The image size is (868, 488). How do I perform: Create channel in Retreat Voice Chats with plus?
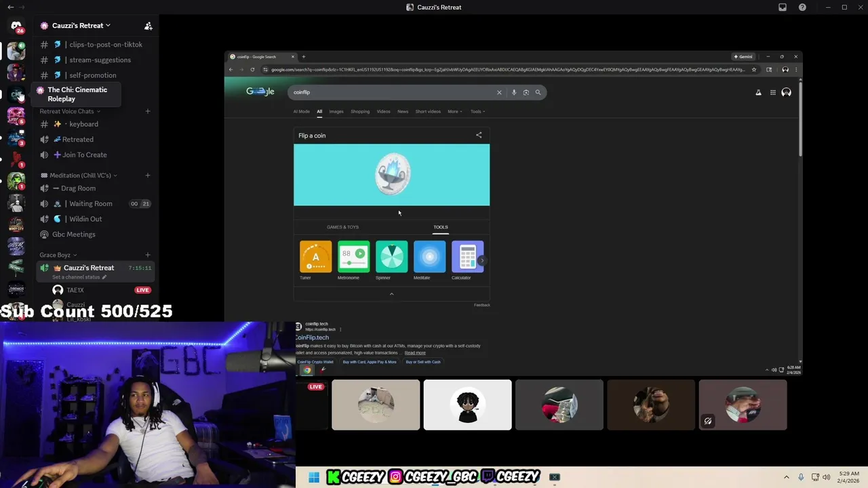click(148, 111)
